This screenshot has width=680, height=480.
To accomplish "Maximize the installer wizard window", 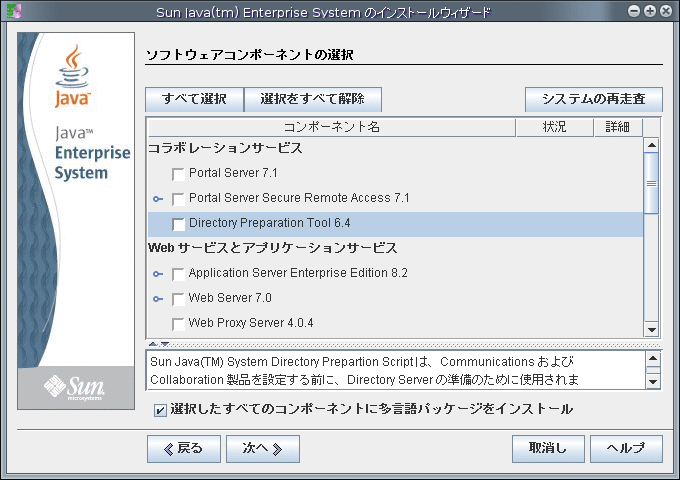I will (650, 11).
